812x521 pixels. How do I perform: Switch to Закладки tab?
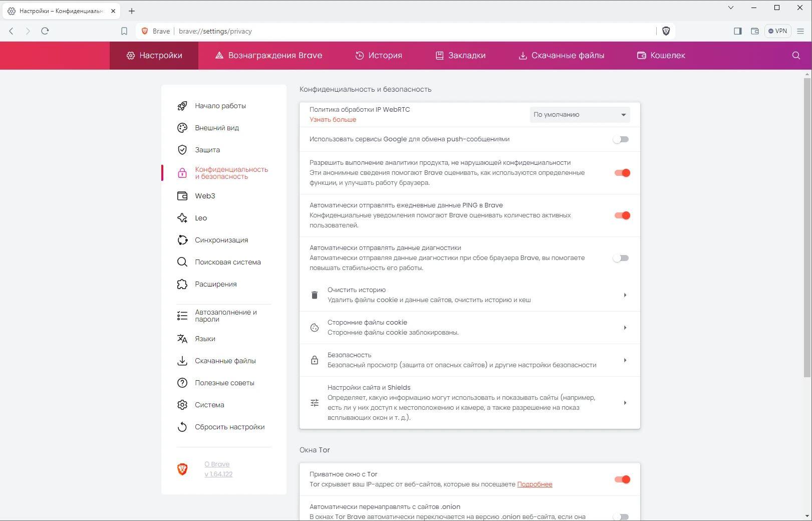tap(460, 56)
